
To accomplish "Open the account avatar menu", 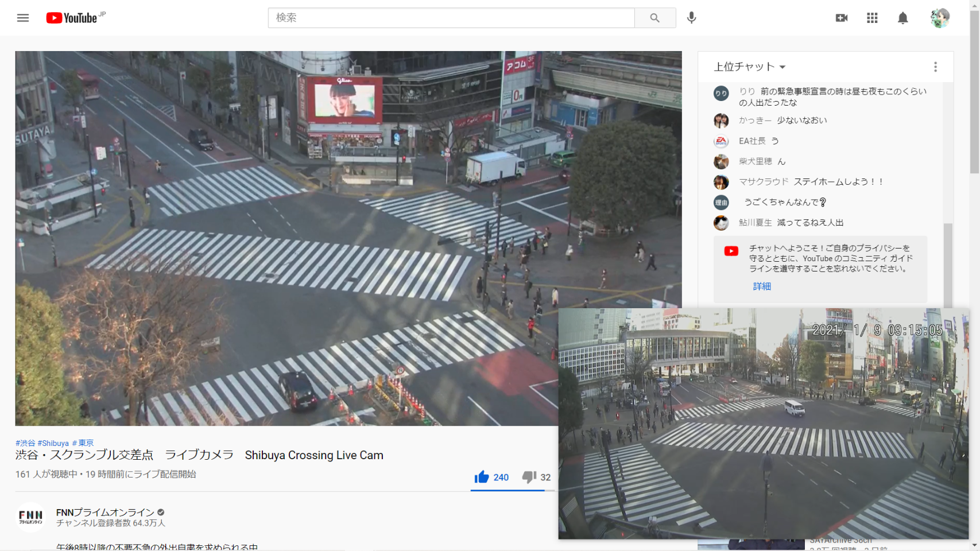I will (x=939, y=18).
